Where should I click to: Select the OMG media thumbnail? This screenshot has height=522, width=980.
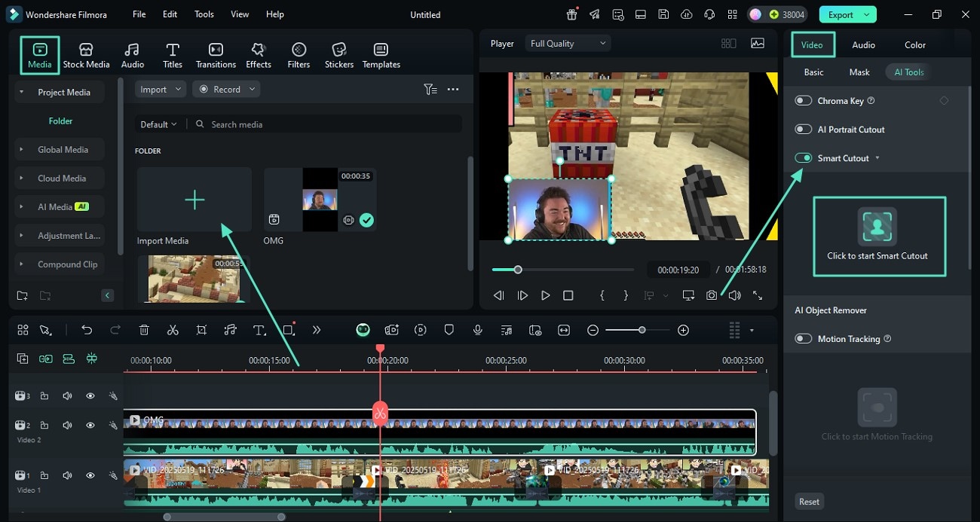(320, 200)
